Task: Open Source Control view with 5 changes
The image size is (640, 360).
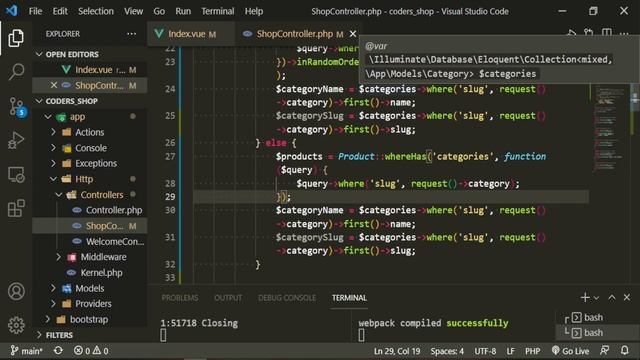Action: coord(17,107)
